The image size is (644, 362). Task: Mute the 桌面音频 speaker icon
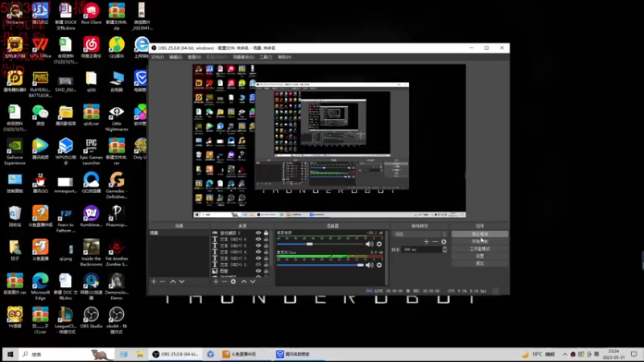369,245
